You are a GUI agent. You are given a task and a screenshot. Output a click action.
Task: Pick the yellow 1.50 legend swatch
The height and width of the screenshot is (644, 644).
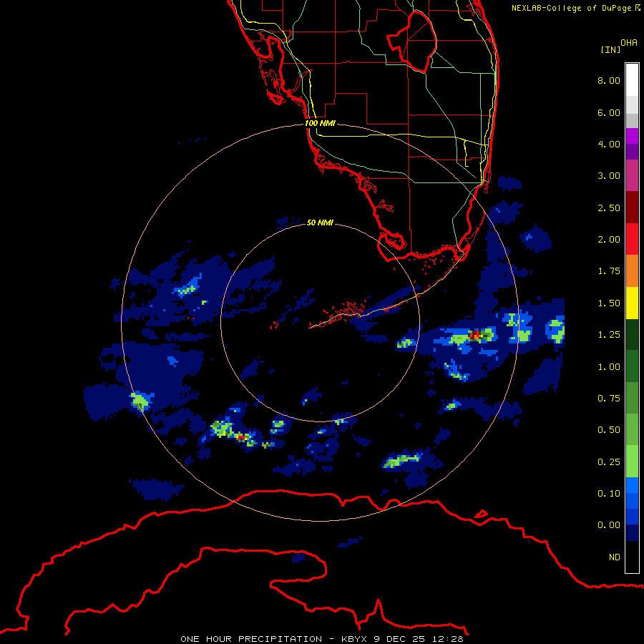coord(632,303)
